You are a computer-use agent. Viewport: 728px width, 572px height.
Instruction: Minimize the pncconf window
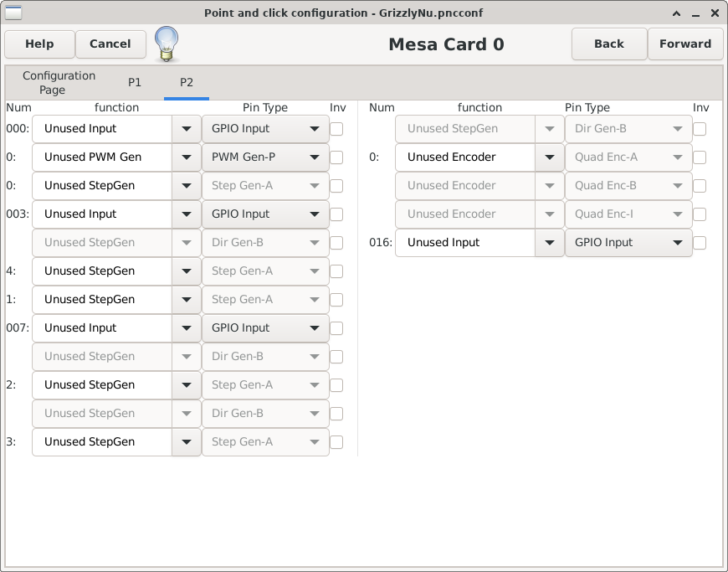[x=695, y=13]
